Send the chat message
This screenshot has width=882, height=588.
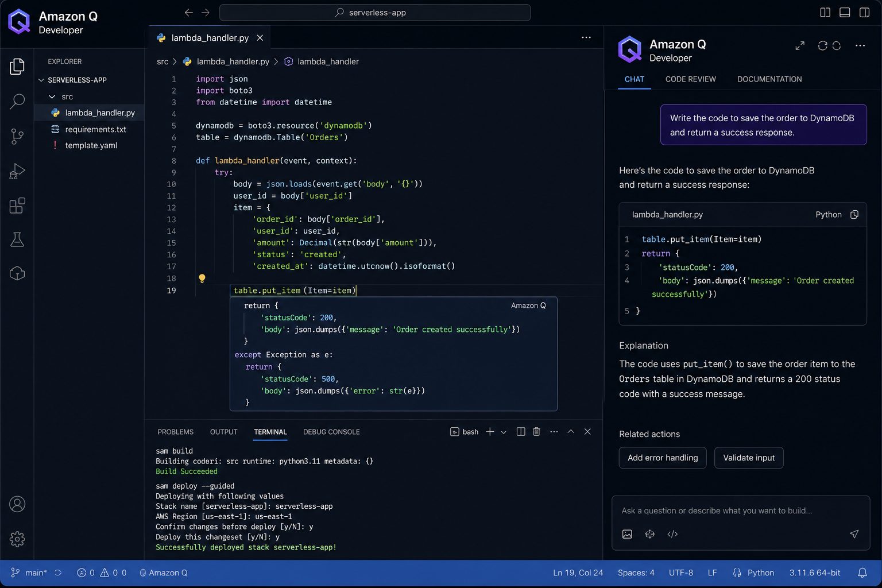pos(854,534)
